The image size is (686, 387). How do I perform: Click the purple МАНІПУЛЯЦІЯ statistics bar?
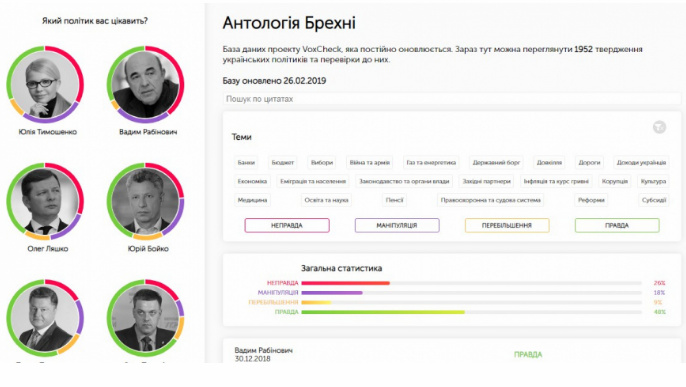click(x=332, y=293)
